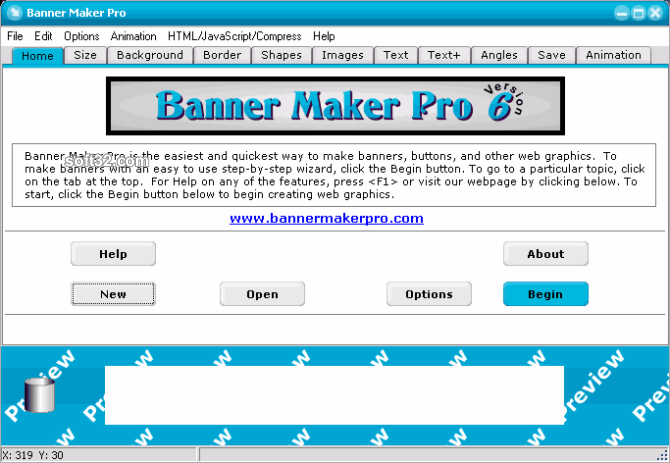Image resolution: width=670 pixels, height=463 pixels.
Task: Click the About button
Action: click(x=546, y=254)
